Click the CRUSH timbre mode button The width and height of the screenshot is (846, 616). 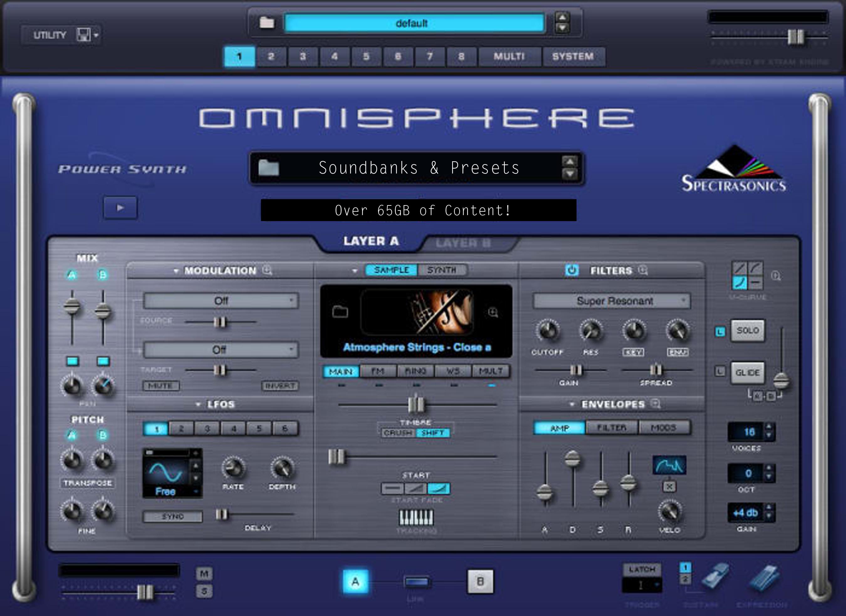(x=397, y=432)
